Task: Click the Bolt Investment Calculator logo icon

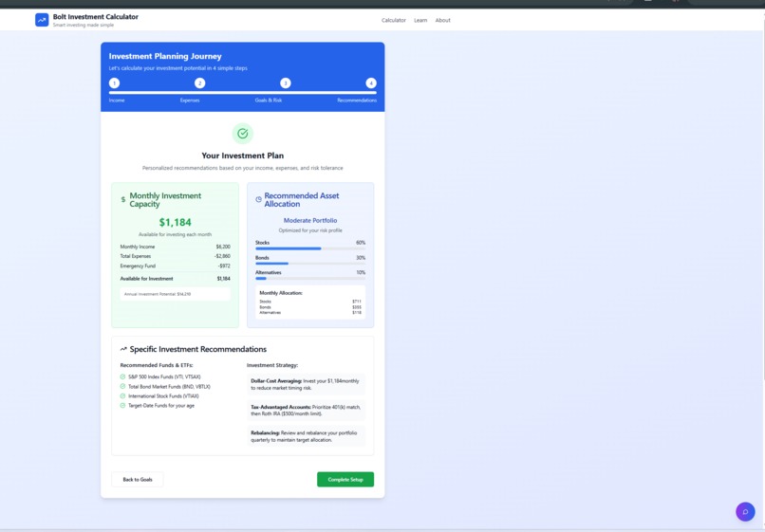Action: [x=42, y=20]
